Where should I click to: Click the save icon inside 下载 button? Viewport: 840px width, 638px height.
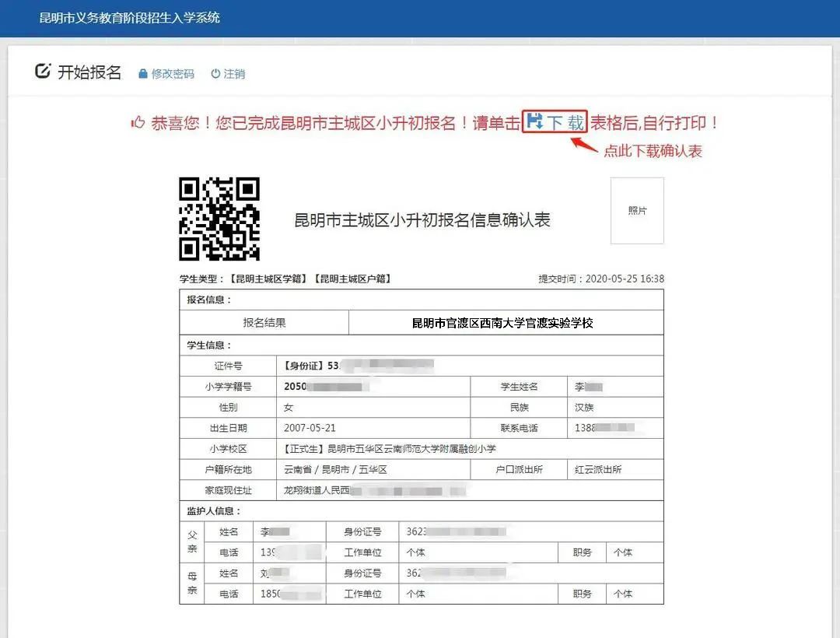pos(534,121)
